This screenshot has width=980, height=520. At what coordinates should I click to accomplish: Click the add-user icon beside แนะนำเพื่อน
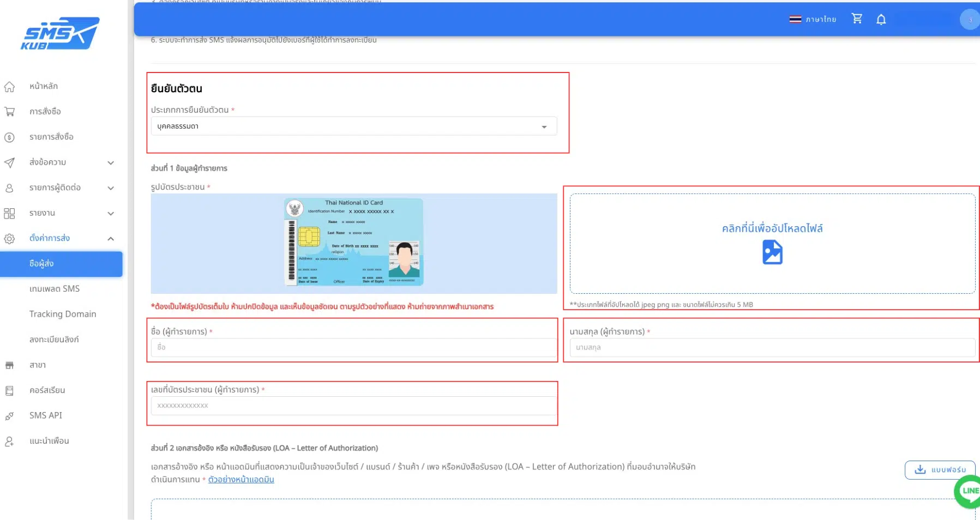point(9,442)
